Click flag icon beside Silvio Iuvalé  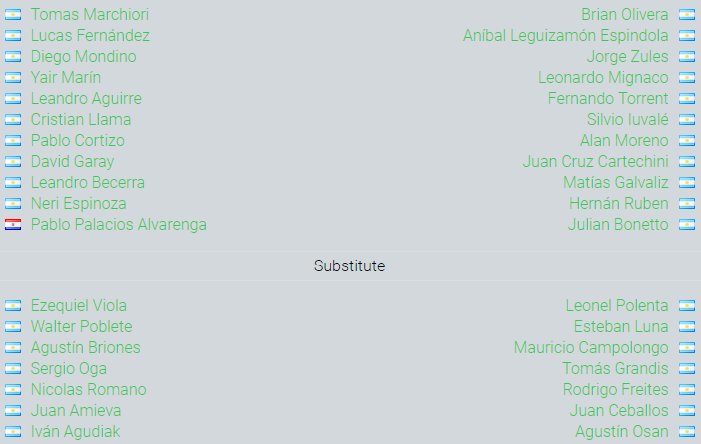pos(687,120)
